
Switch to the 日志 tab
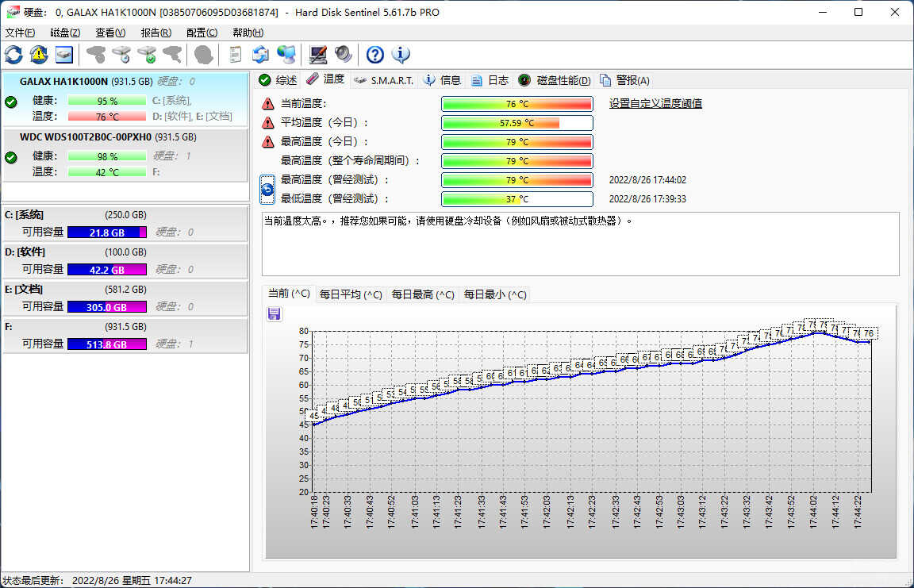click(x=490, y=80)
